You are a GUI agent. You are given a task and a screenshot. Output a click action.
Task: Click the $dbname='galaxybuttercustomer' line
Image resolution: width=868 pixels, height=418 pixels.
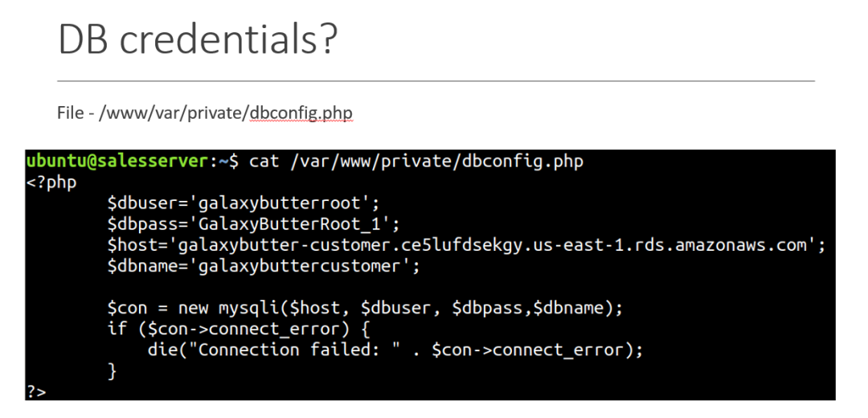click(264, 266)
